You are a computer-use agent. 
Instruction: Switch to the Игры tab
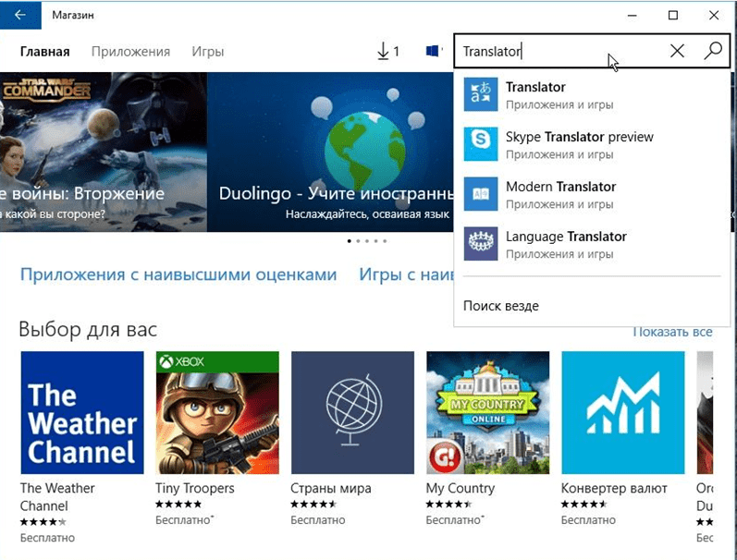click(208, 52)
